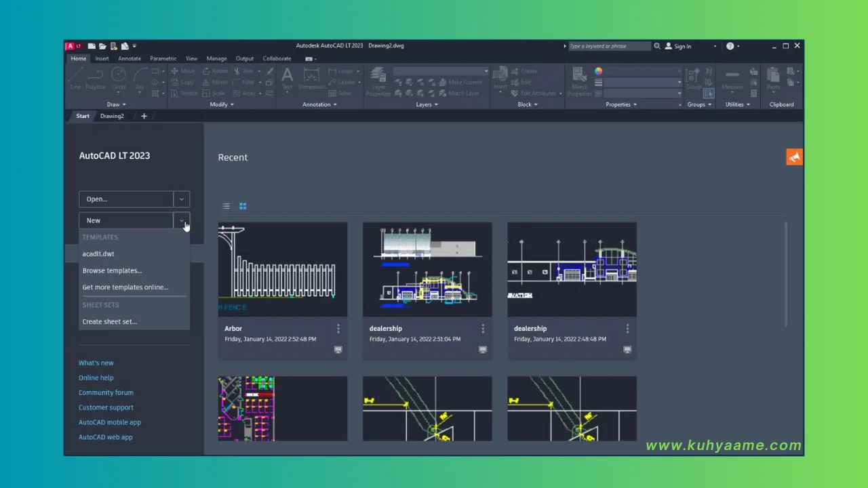Open the Online help link
This screenshot has height=488, width=868.
tap(96, 378)
